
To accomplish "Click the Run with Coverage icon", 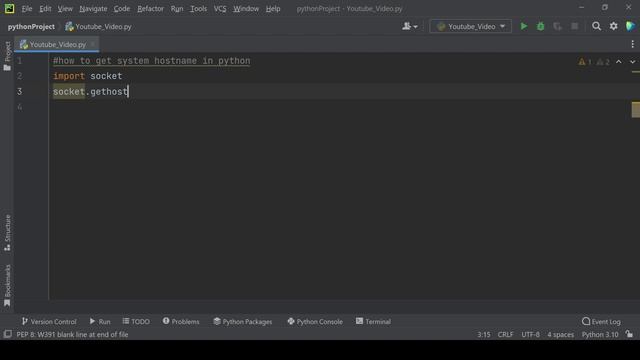I will (x=557, y=27).
